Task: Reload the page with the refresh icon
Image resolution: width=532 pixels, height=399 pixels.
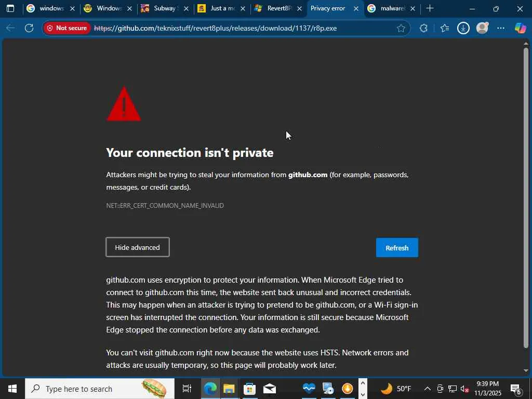Action: tap(29, 28)
